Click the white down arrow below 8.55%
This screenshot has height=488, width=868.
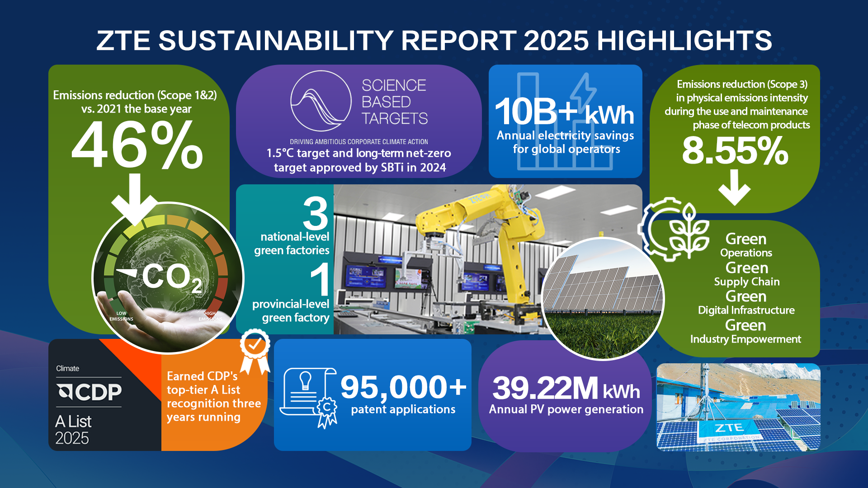click(734, 188)
